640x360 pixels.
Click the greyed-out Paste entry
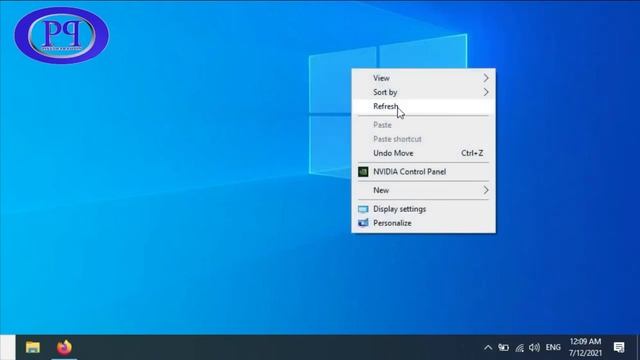423,125
